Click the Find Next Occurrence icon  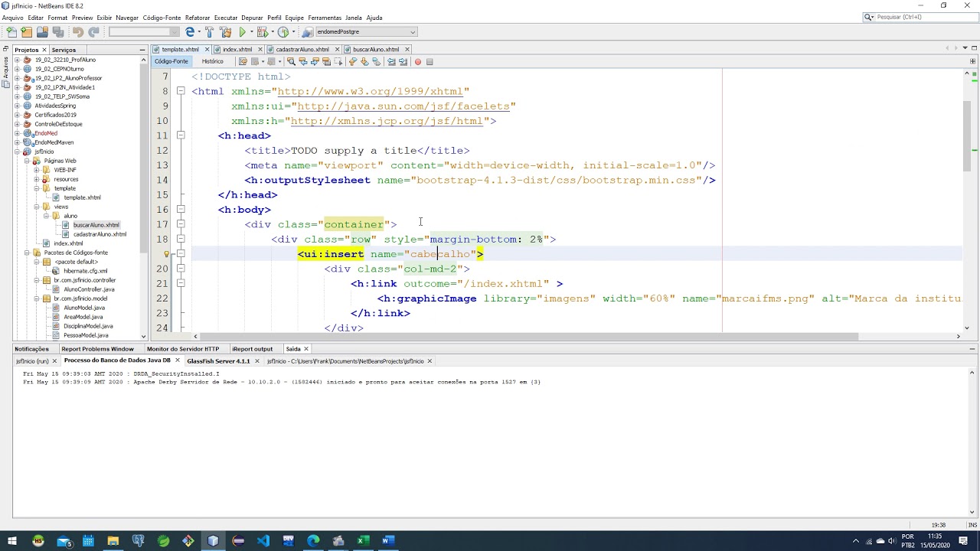[x=315, y=61]
